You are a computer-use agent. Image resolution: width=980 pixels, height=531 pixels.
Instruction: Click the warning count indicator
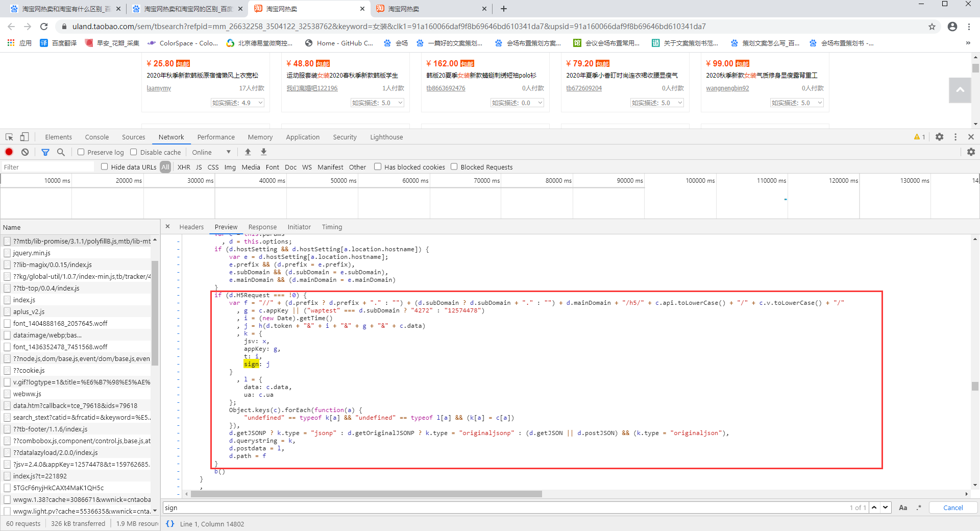[x=920, y=137]
